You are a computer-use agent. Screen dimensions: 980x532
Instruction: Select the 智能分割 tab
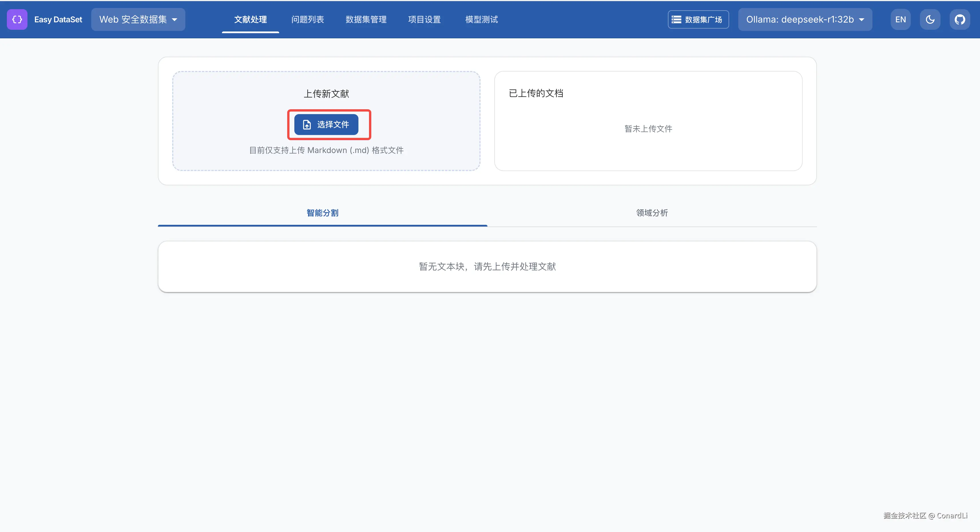click(x=322, y=213)
